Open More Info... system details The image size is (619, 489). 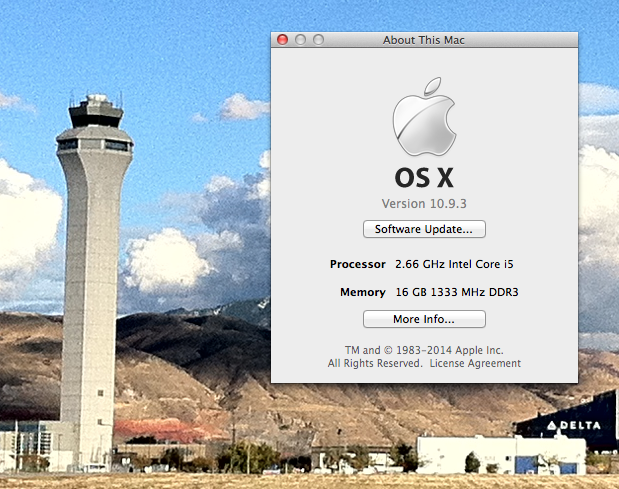point(424,319)
